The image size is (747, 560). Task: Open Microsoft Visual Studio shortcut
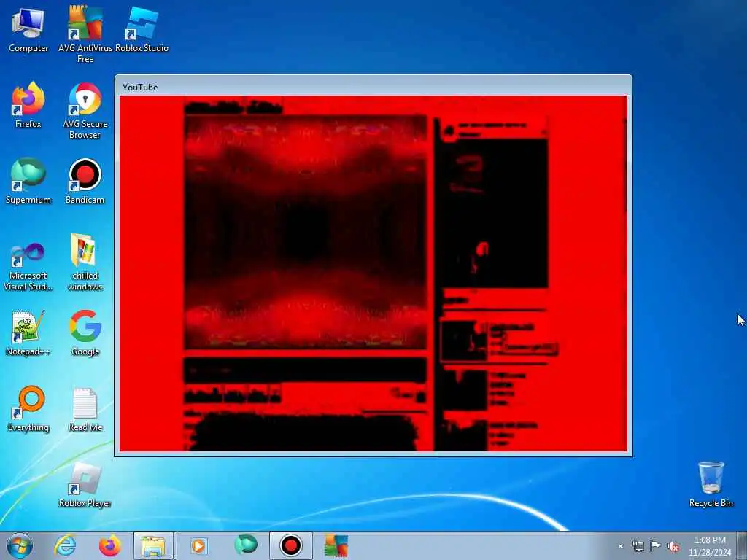[x=28, y=267]
